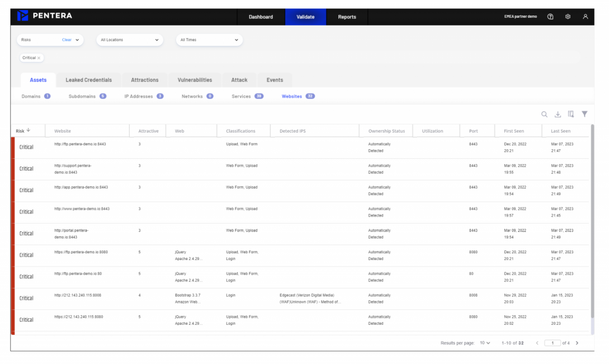The width and height of the screenshot is (609, 364).
Task: Remove the Critical filter chip
Action: [39, 58]
